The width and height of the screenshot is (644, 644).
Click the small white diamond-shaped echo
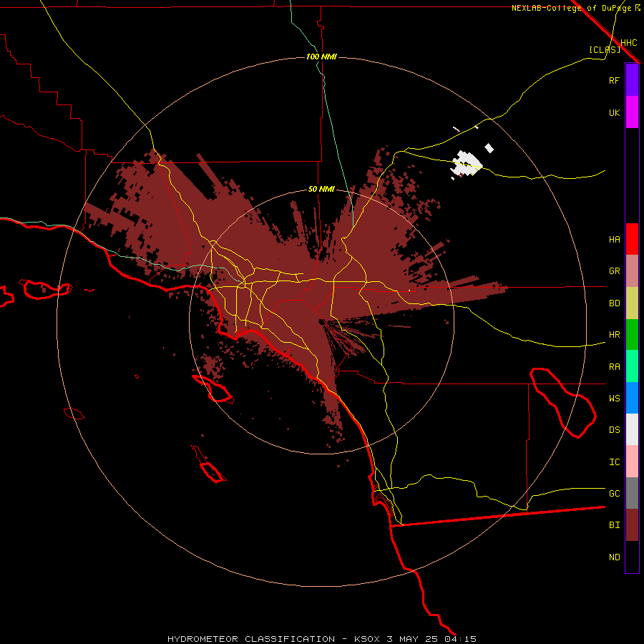(x=489, y=148)
